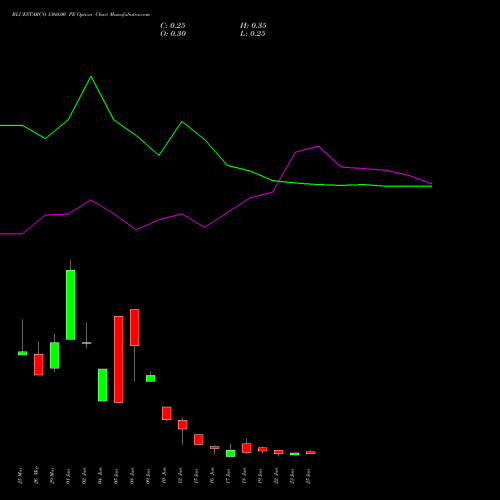Click the green candle above 29 May
The width and height of the screenshot is (500, 500).
tap(55, 355)
